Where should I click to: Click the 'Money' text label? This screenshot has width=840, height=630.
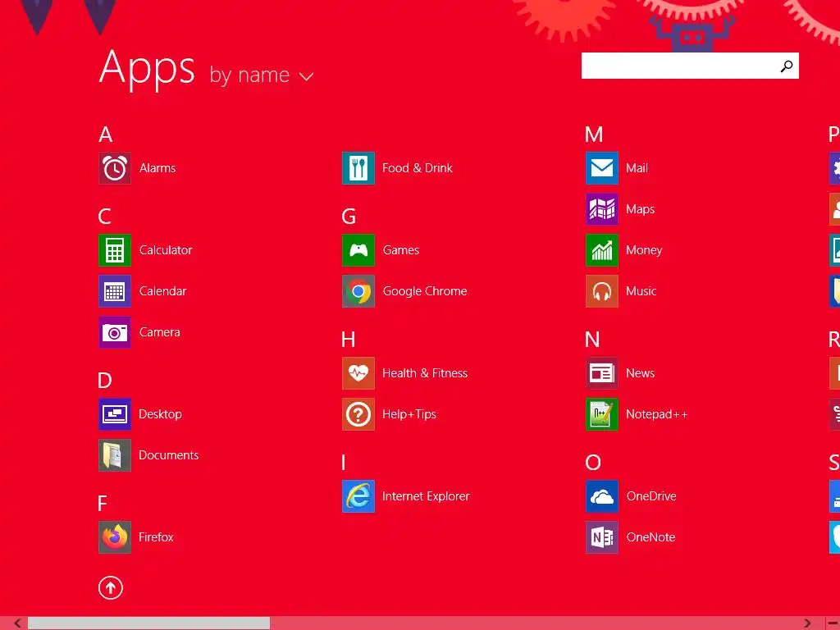coord(644,251)
